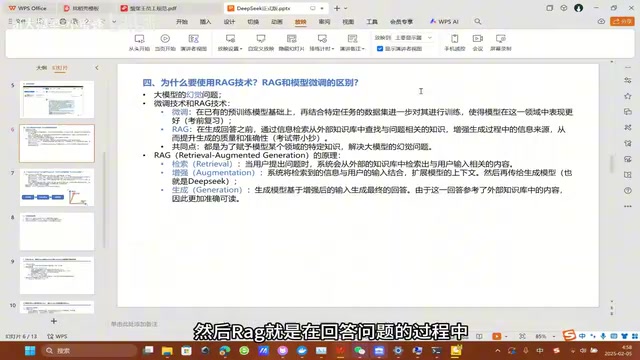The height and width of the screenshot is (360, 640).
Task: Open new tab with plus button
Action: (x=337, y=8)
